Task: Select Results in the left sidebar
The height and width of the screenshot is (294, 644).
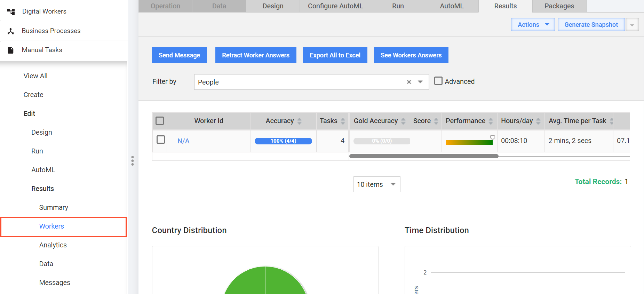Action: [42, 189]
